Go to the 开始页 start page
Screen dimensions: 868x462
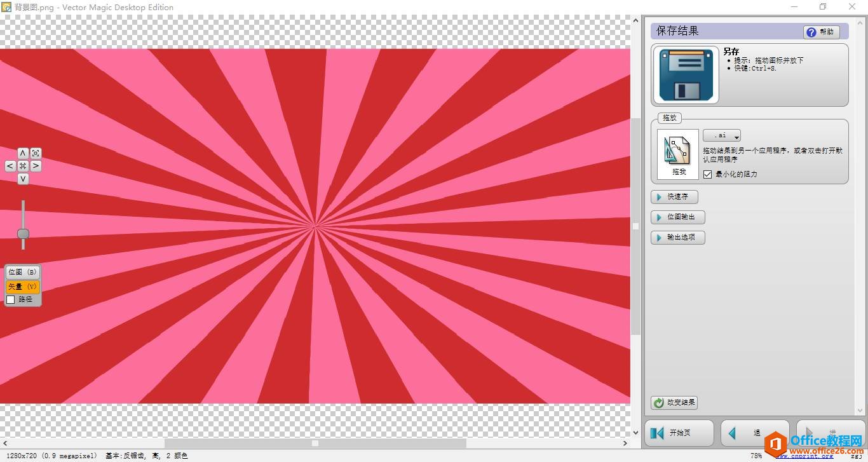(x=680, y=433)
